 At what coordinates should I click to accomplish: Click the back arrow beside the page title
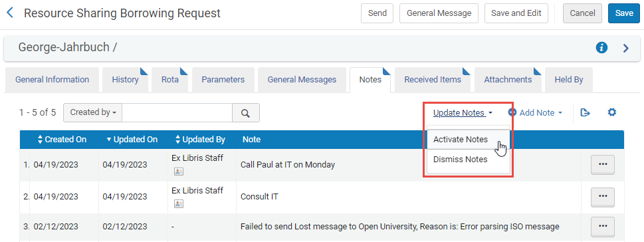click(10, 13)
